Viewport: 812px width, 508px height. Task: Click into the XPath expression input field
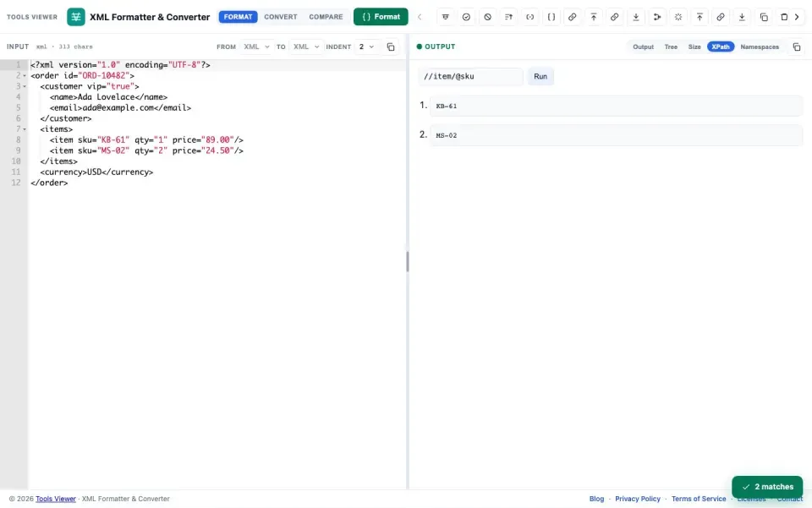470,77
